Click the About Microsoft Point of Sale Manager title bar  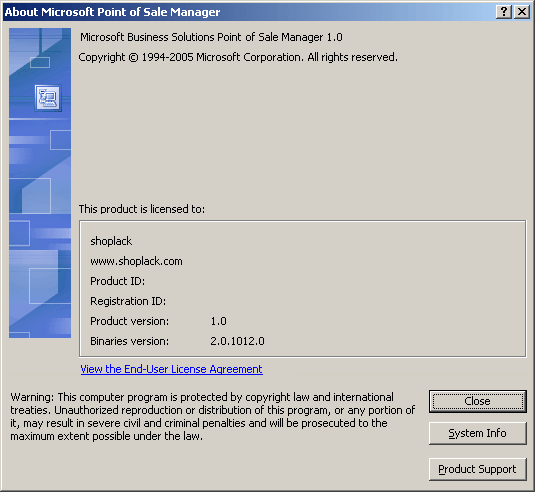pyautogui.click(x=249, y=12)
